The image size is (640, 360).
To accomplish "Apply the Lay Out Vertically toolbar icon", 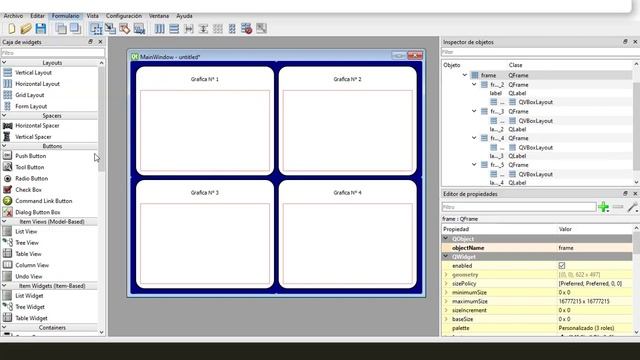I will click(x=174, y=29).
